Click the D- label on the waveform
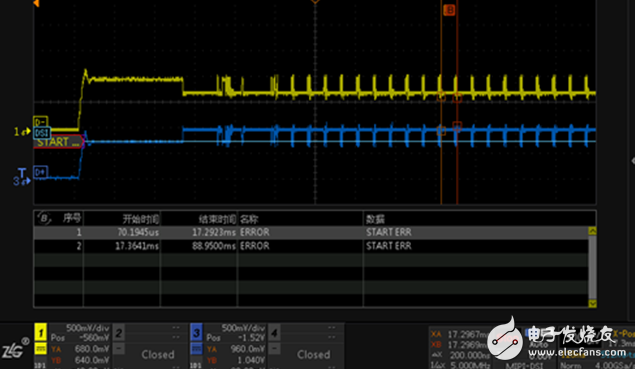 point(40,122)
